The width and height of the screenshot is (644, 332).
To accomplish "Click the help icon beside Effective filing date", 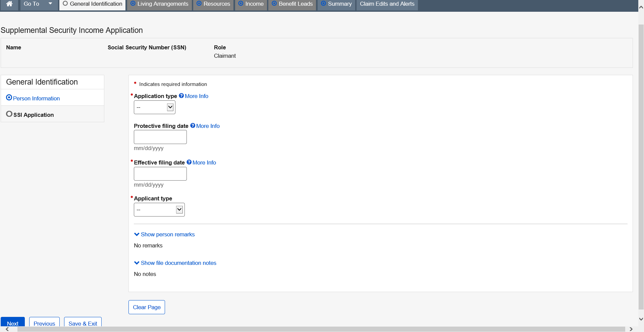I will 189,162.
